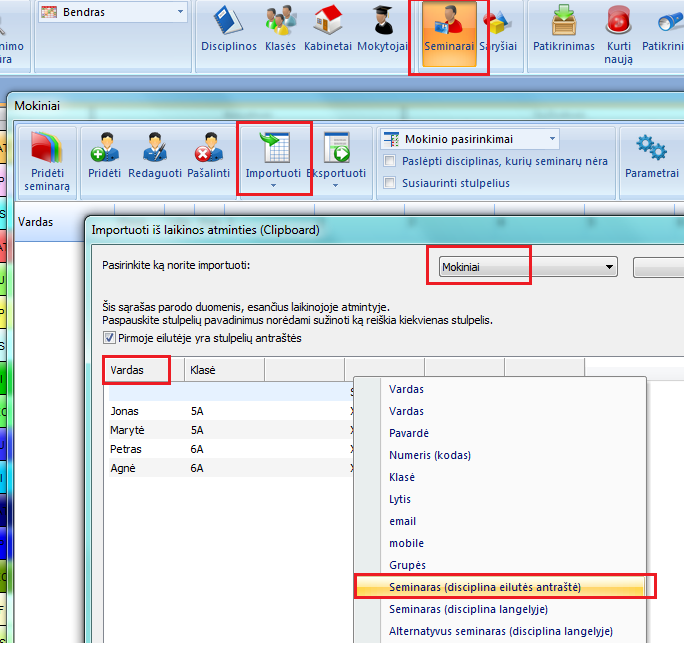
Task: Click the Eksportuoti button
Action: click(x=335, y=157)
